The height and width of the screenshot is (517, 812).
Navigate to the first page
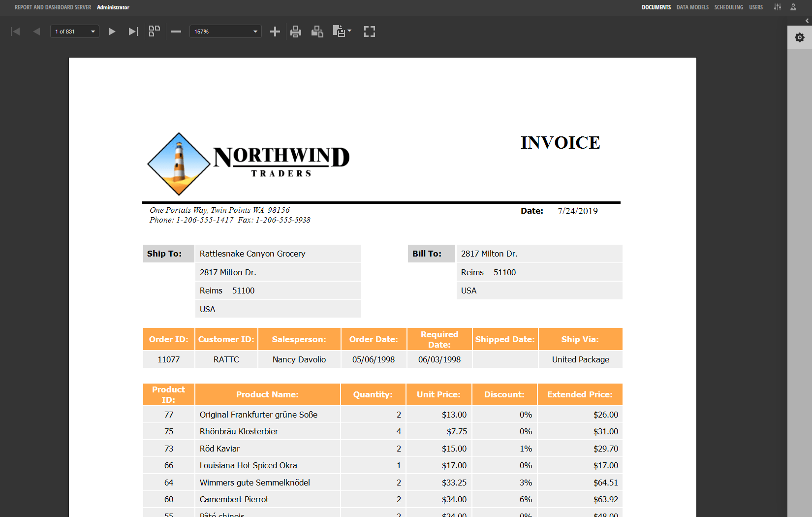pyautogui.click(x=15, y=31)
